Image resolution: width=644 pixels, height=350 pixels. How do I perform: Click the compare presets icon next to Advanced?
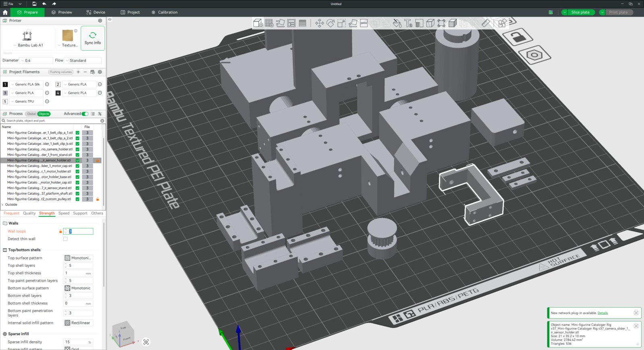point(100,114)
